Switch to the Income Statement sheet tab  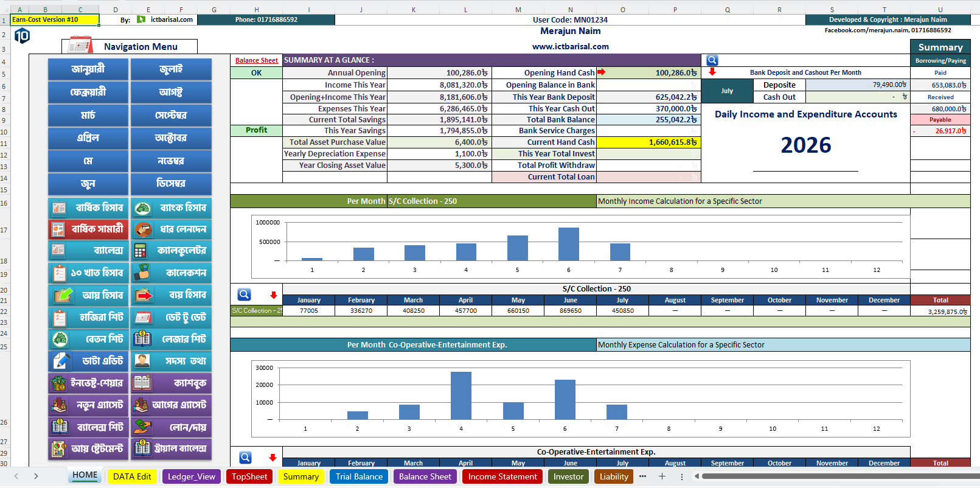502,476
